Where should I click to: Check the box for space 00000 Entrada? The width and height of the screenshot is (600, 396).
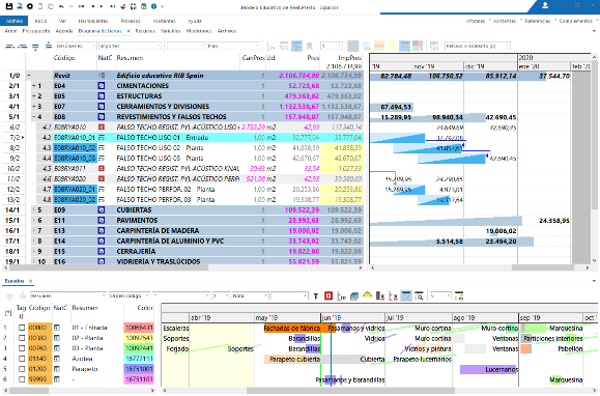coord(22,328)
